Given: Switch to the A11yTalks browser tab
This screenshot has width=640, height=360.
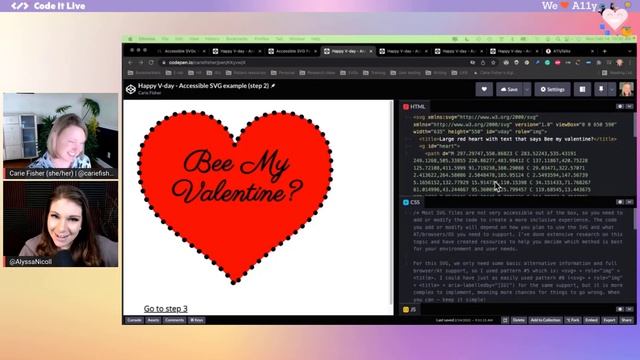Looking at the screenshot, I should (x=570, y=51).
